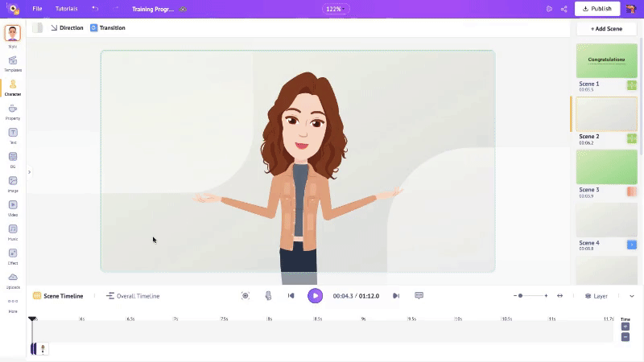Click the cloud save status icon
644x362 pixels.
pos(184,9)
